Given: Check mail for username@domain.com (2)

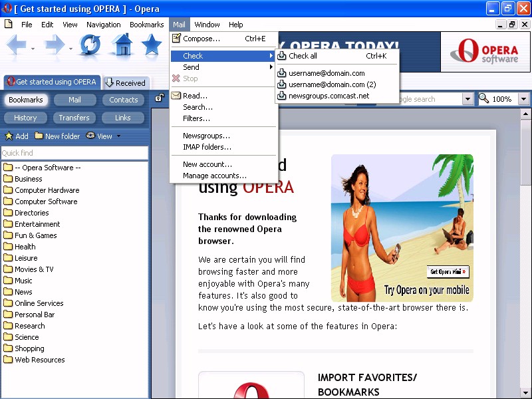Looking at the screenshot, I should (337, 84).
